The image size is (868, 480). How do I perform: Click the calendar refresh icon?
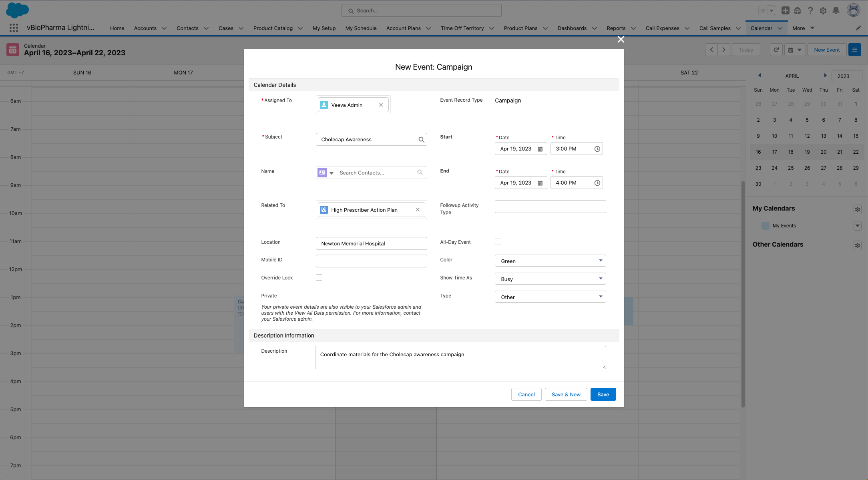[776, 50]
